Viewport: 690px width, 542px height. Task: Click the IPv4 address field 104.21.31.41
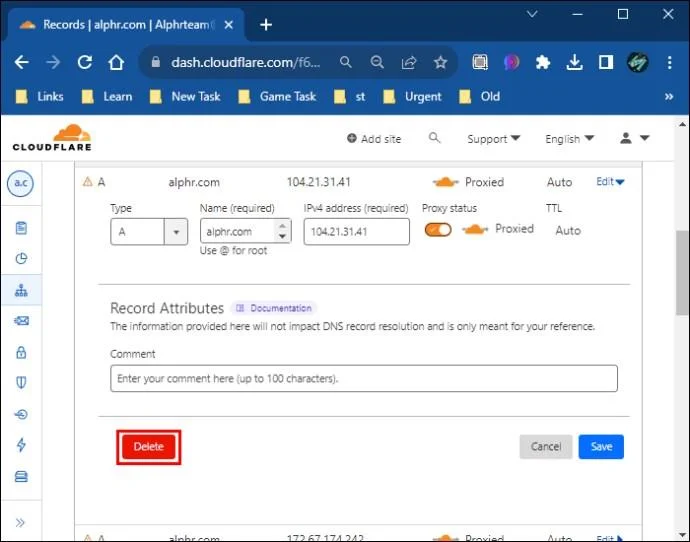pos(356,231)
